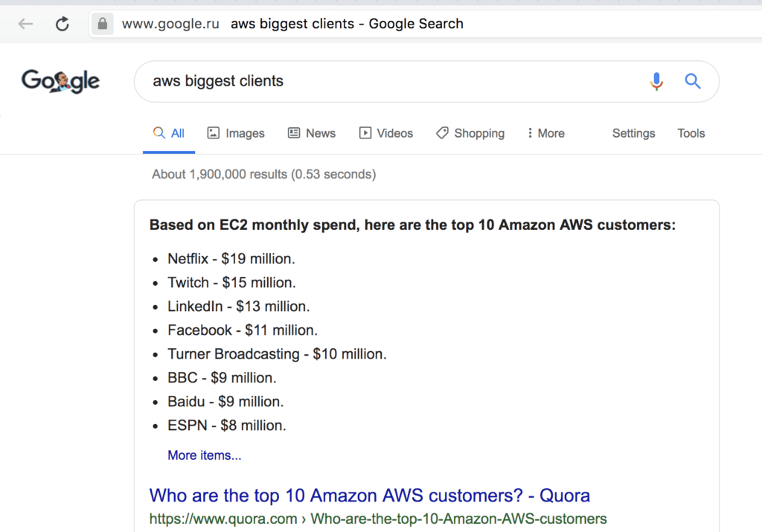Click the News tab icon
This screenshot has width=762, height=532.
(294, 133)
